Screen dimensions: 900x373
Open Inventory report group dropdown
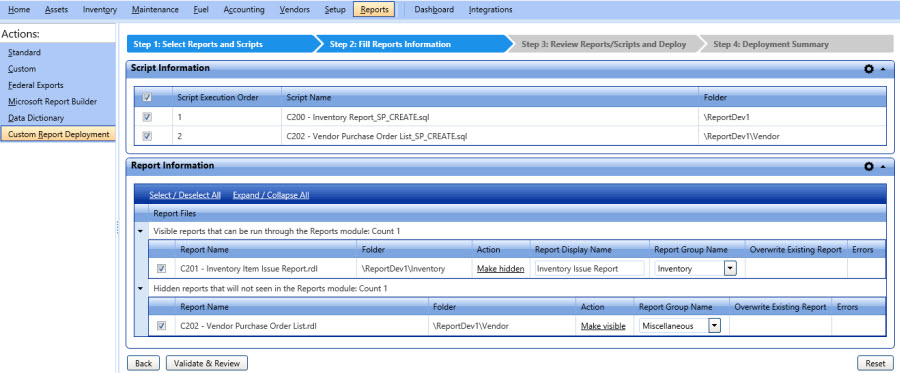click(730, 269)
